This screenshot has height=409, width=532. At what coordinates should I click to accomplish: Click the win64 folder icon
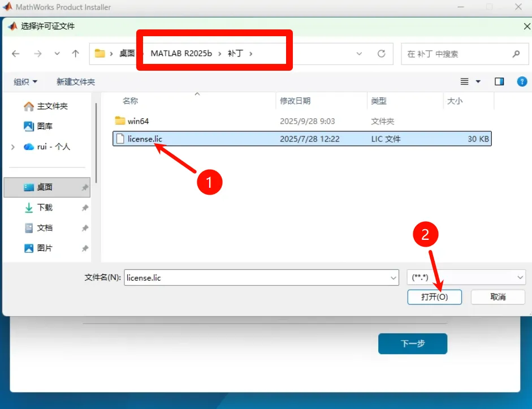tap(120, 120)
